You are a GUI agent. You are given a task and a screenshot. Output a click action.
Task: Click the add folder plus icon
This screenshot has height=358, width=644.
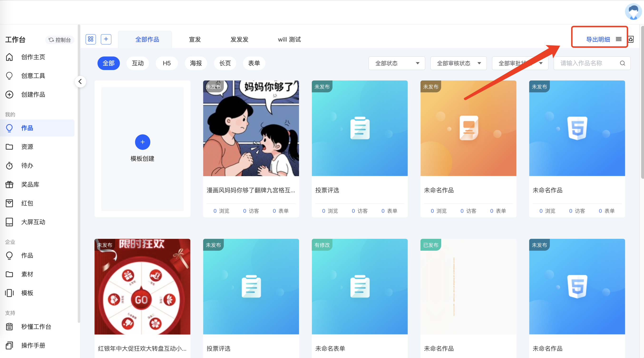pyautogui.click(x=106, y=39)
